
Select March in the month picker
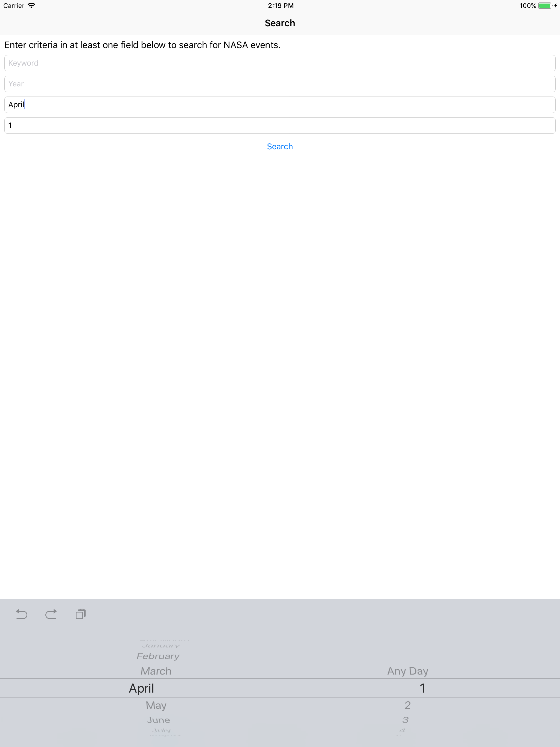click(156, 671)
